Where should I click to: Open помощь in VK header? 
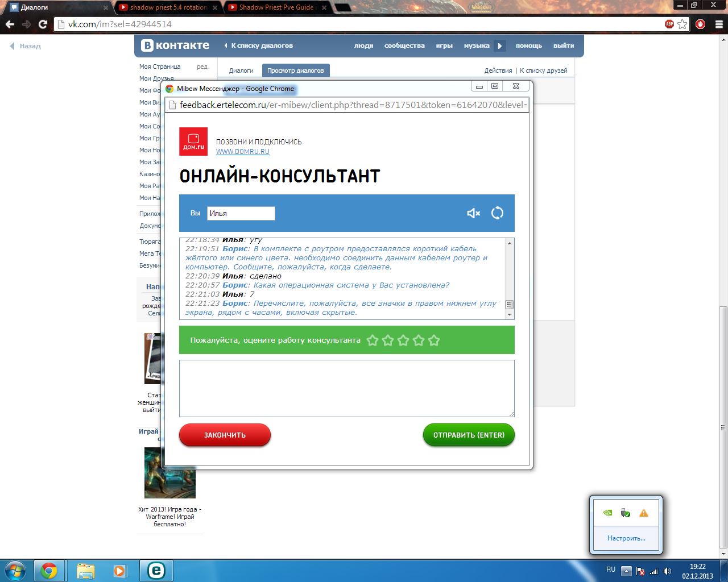(x=529, y=45)
